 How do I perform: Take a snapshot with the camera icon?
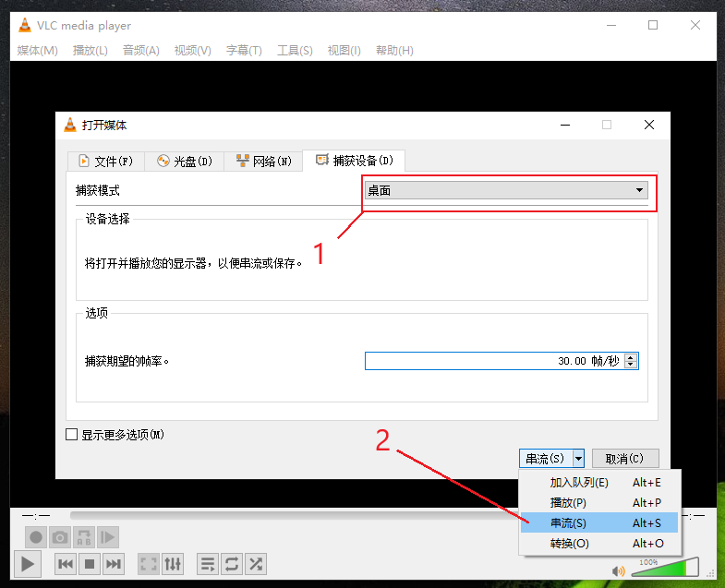[60, 537]
